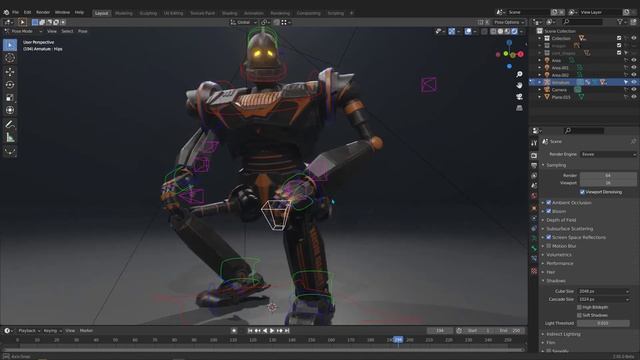This screenshot has width=640, height=360.
Task: Toggle the Collection exclude checkbox in the outliner
Action: 619,38
